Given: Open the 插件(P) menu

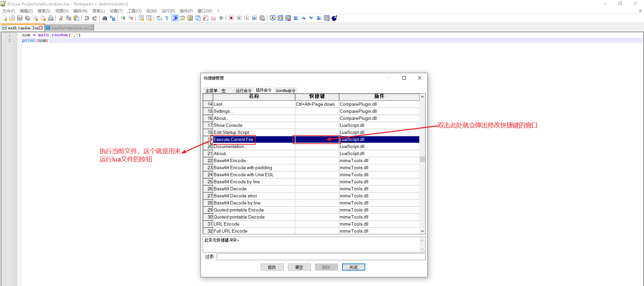Looking at the screenshot, I should coord(186,11).
